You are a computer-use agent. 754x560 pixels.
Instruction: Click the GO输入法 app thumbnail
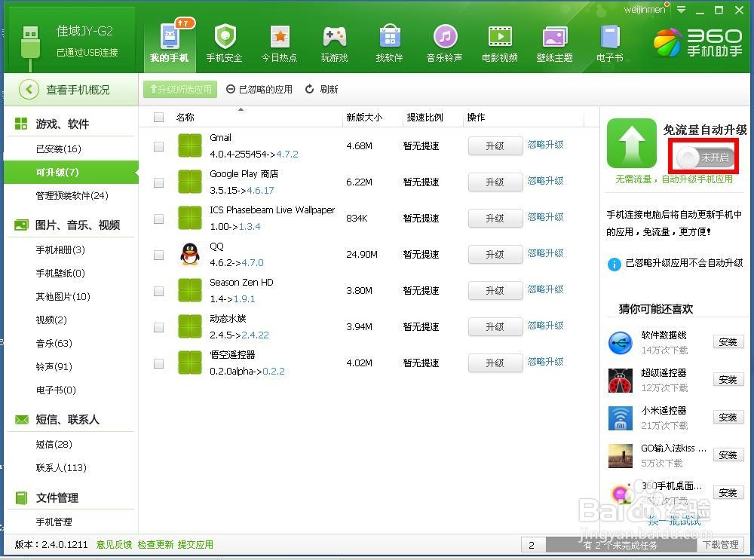[621, 456]
